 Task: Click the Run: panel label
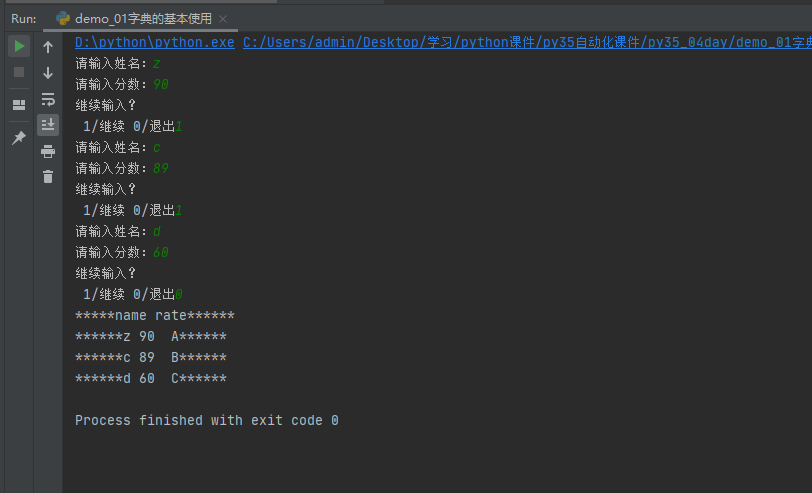[24, 19]
